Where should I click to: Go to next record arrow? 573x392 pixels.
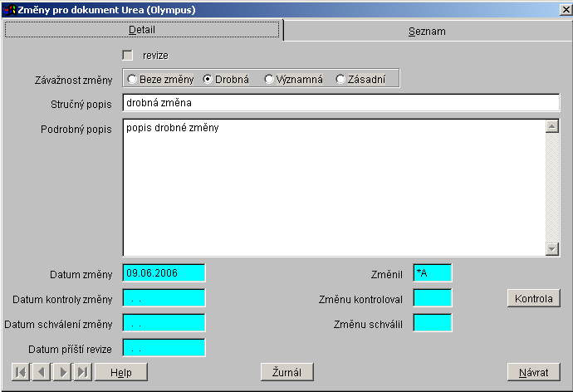click(x=61, y=372)
